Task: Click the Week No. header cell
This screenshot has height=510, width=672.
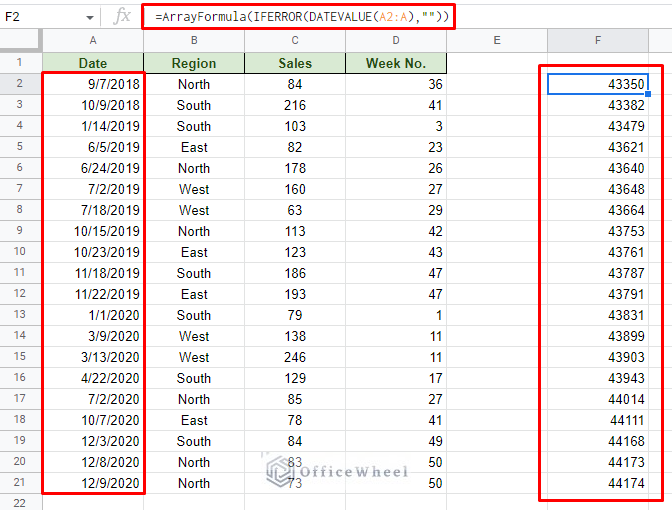Action: [396, 63]
